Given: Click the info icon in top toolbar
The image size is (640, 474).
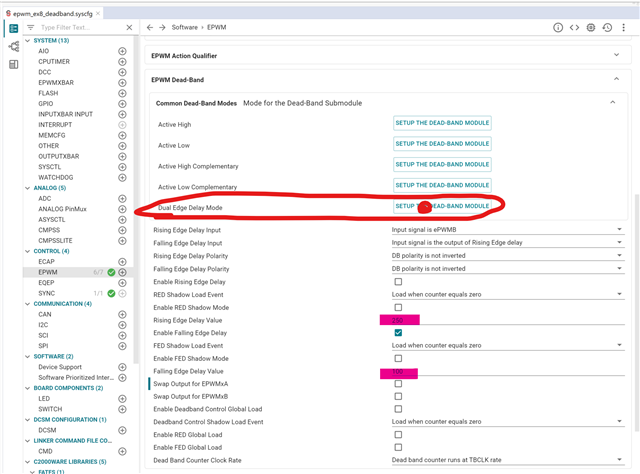Looking at the screenshot, I should pyautogui.click(x=558, y=28).
